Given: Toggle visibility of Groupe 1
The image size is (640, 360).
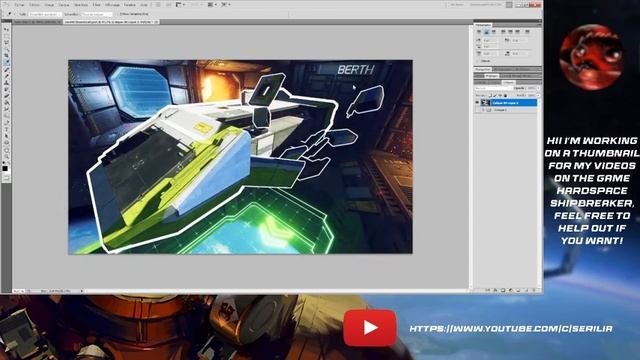Looking at the screenshot, I should [x=477, y=110].
